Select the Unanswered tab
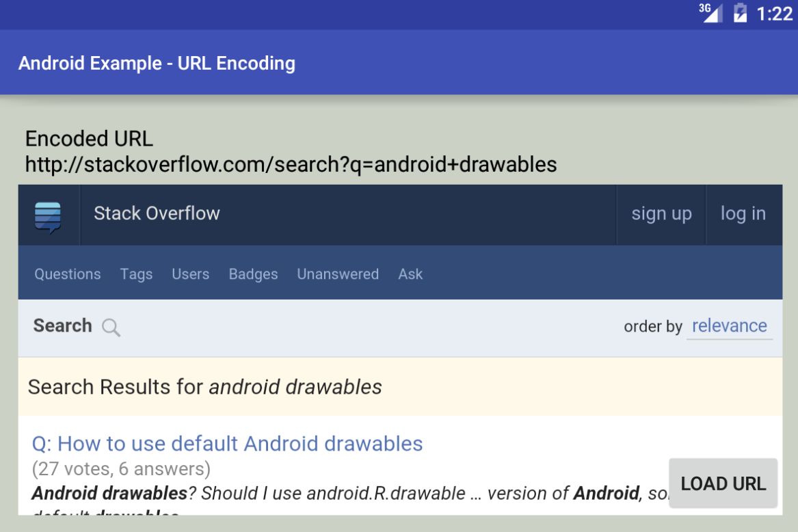The height and width of the screenshot is (532, 798). [338, 274]
